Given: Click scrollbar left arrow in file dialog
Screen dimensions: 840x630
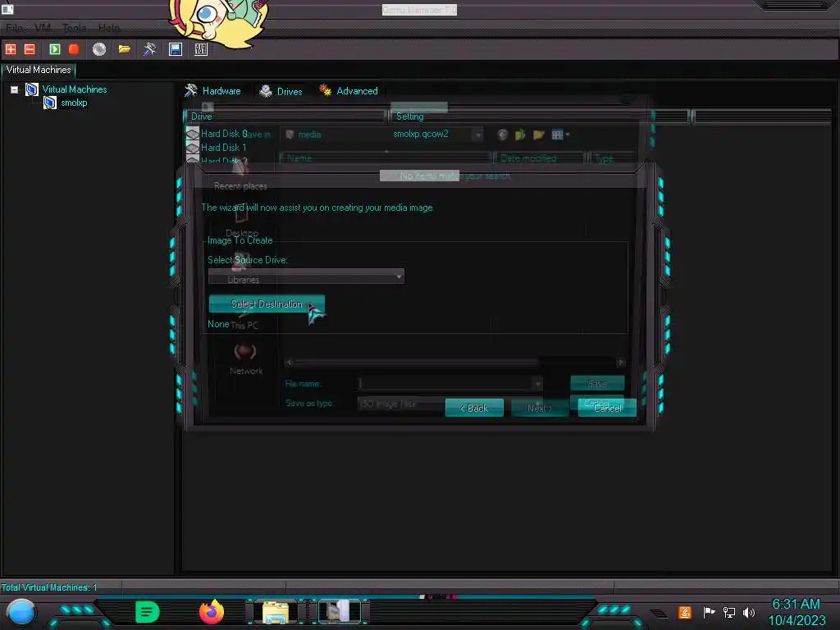Looking at the screenshot, I should click(290, 363).
